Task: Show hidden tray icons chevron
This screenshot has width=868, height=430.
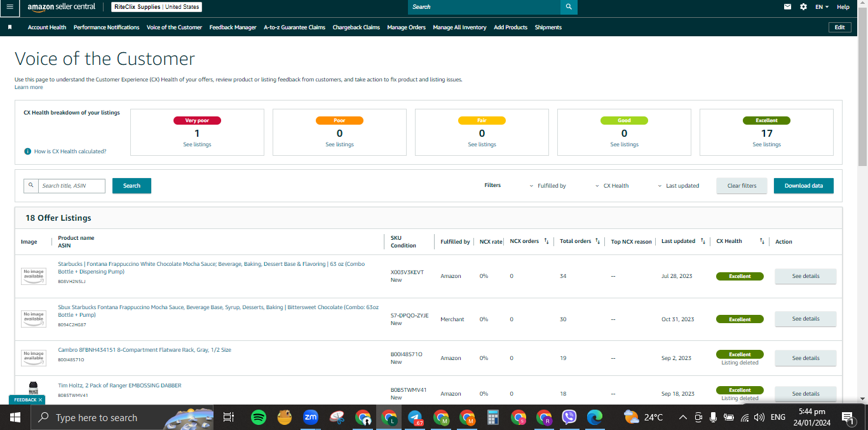Action: tap(682, 418)
